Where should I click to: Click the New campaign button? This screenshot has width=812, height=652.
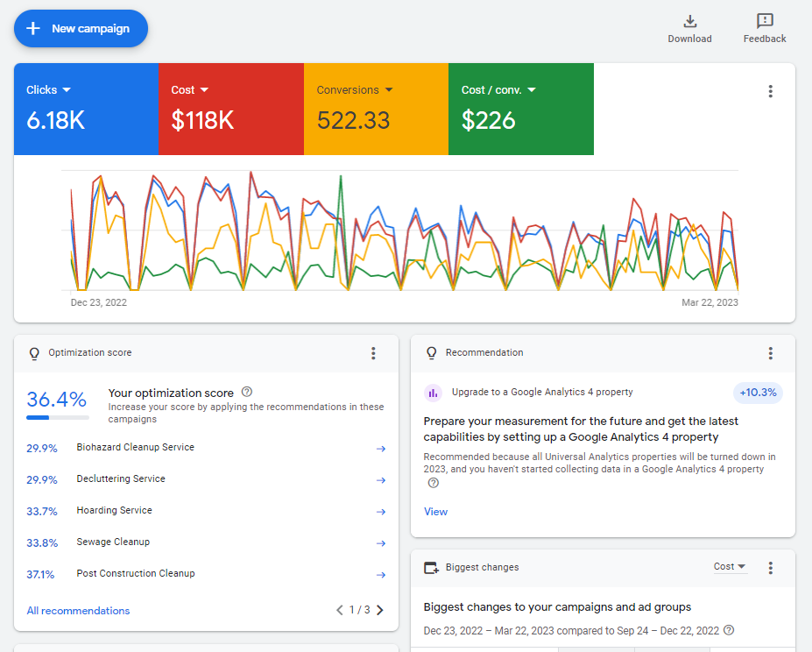click(81, 29)
